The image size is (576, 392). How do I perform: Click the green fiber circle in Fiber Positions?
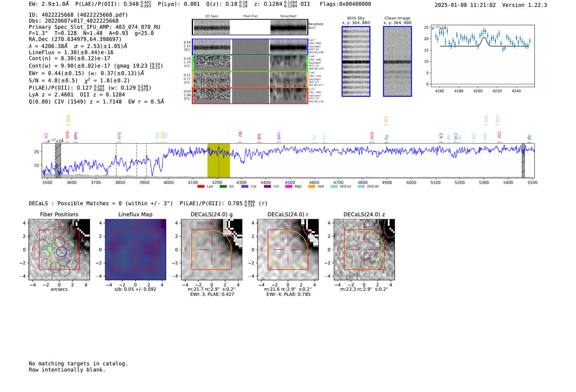pos(52,248)
